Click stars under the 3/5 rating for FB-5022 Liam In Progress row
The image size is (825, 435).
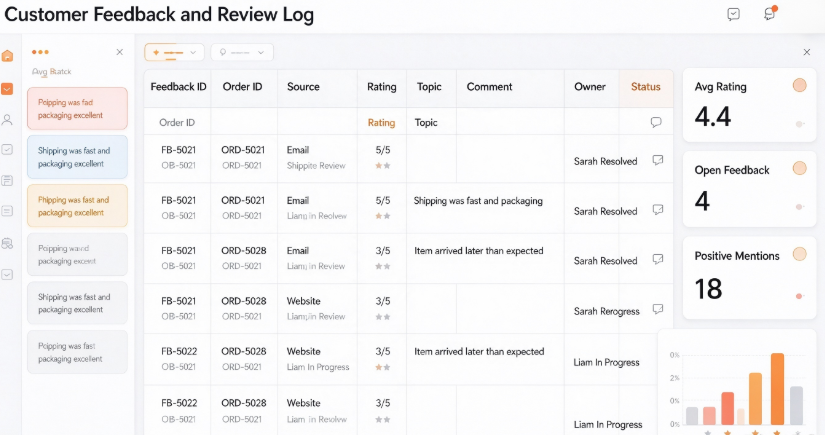tap(383, 367)
